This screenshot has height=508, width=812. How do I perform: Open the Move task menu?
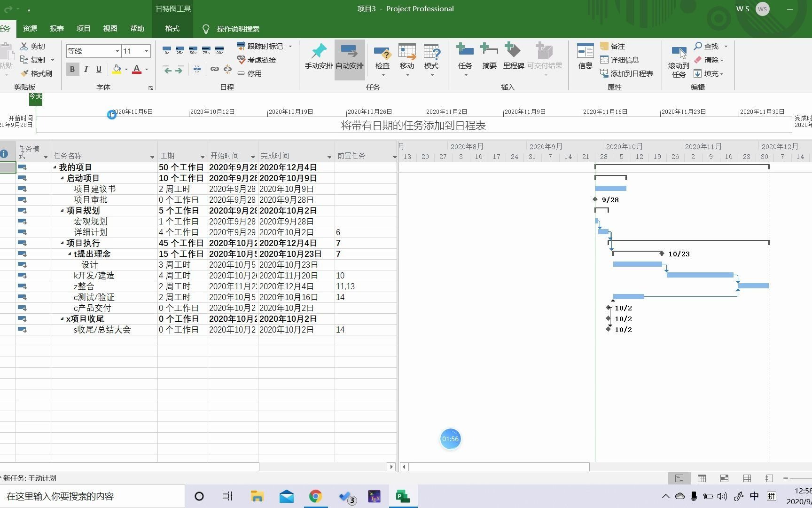coord(407,60)
